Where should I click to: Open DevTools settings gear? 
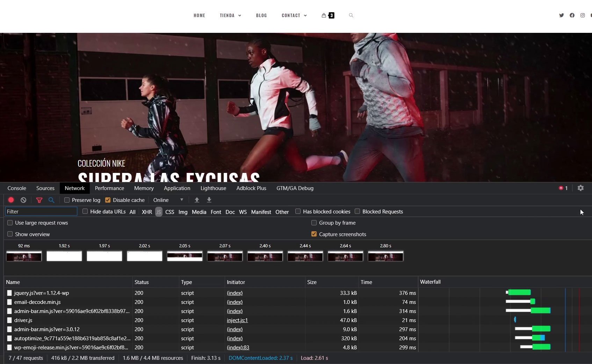580,188
